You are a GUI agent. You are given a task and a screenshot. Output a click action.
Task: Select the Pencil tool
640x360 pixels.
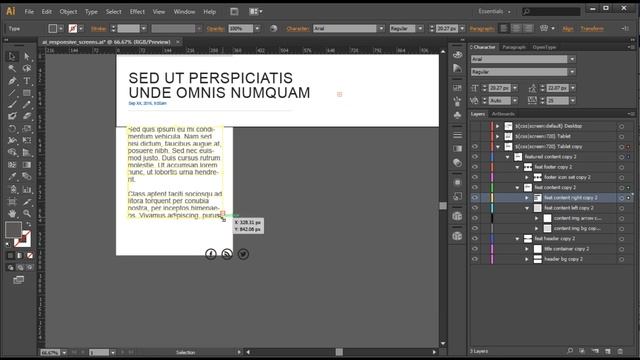coord(27,104)
